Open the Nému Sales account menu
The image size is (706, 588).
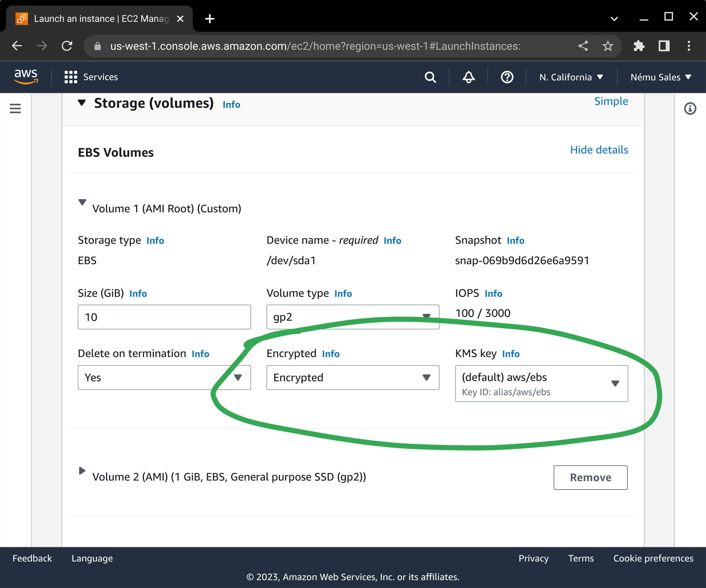pos(661,77)
